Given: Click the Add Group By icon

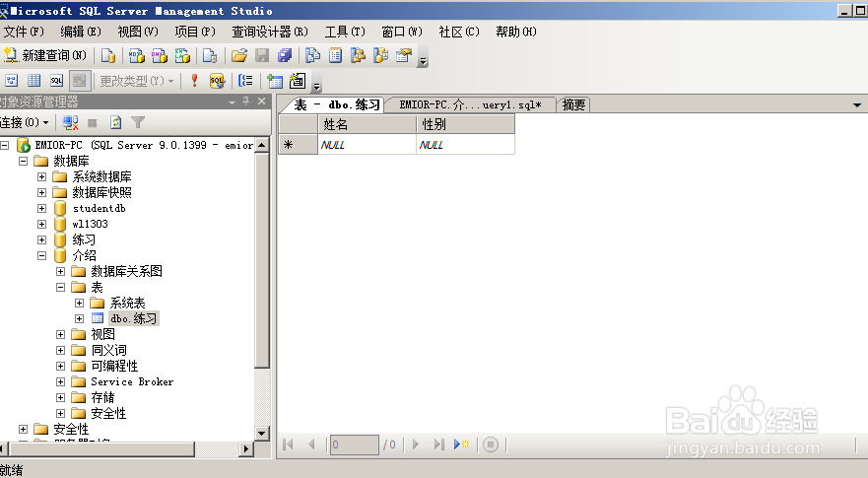Looking at the screenshot, I should coord(245,81).
